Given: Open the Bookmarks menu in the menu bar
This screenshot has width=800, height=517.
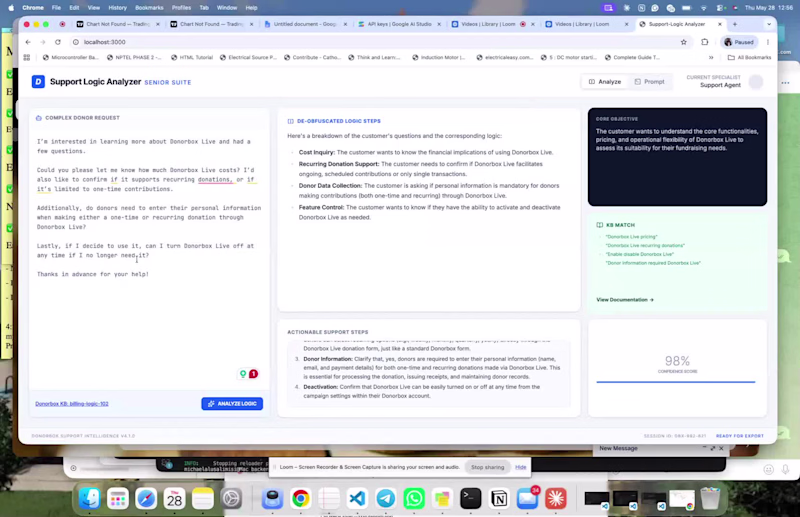Looking at the screenshot, I should [x=149, y=8].
